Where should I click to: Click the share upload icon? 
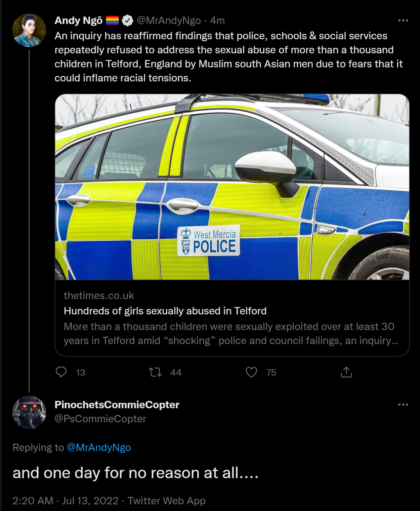tap(346, 372)
